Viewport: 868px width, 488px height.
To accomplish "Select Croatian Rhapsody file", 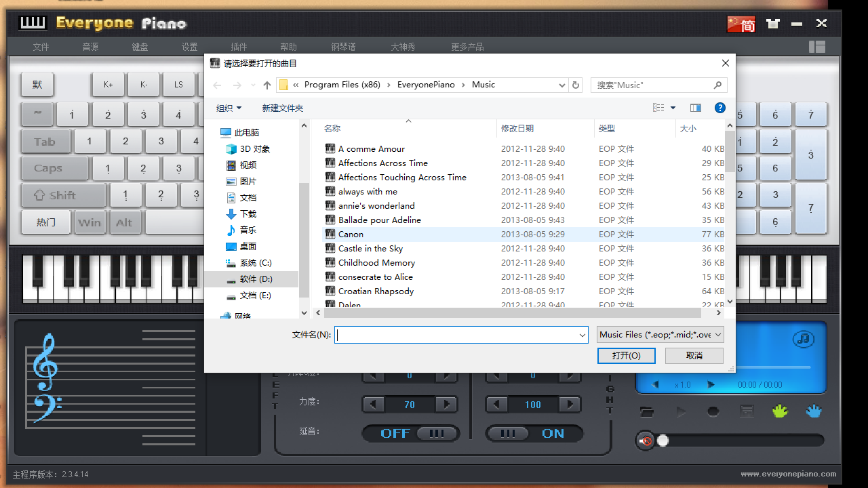I will coord(376,291).
